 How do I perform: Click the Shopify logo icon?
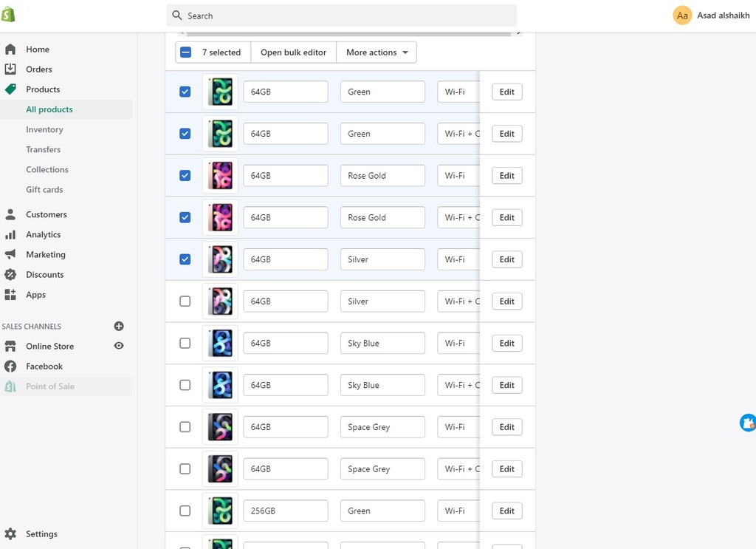point(8,15)
